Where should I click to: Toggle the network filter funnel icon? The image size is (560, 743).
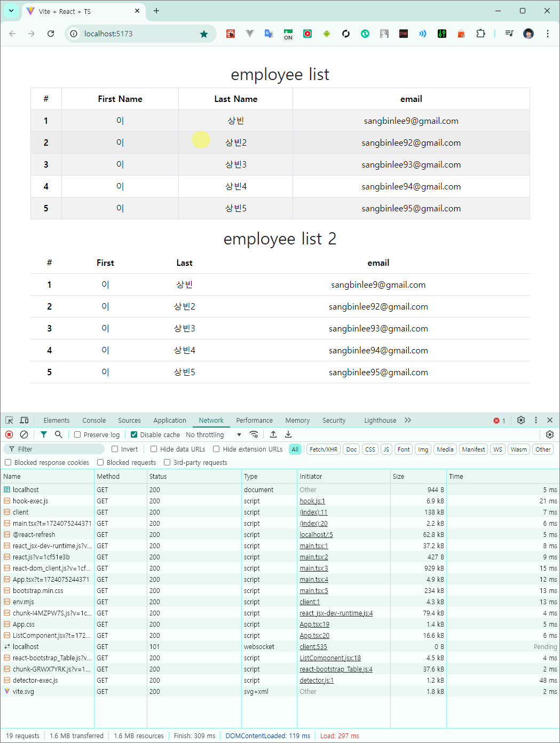tap(44, 434)
